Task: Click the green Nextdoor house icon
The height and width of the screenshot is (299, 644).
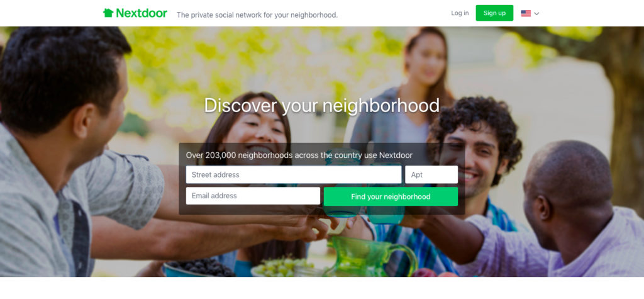Action: [108, 13]
